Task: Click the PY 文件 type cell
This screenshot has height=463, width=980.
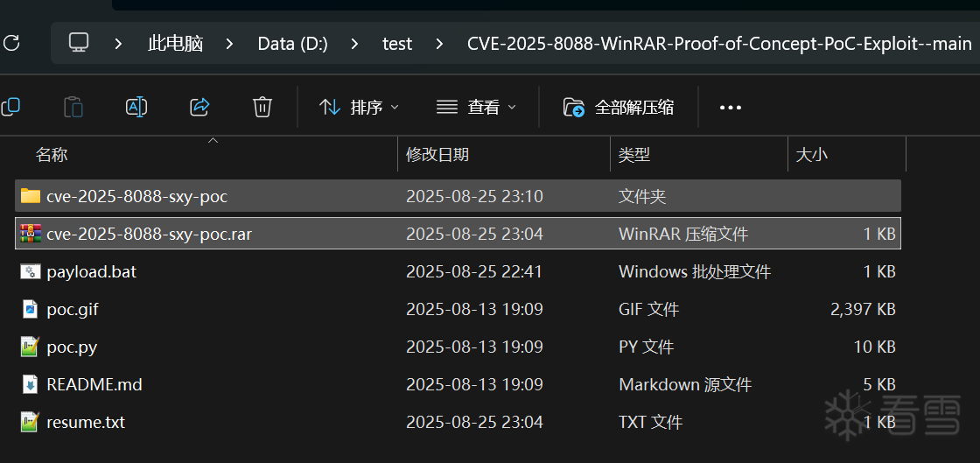Action: 647,347
